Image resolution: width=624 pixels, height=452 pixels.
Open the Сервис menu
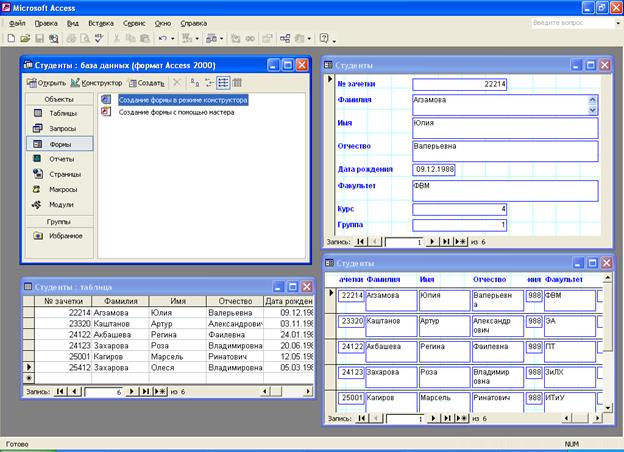[x=134, y=22]
